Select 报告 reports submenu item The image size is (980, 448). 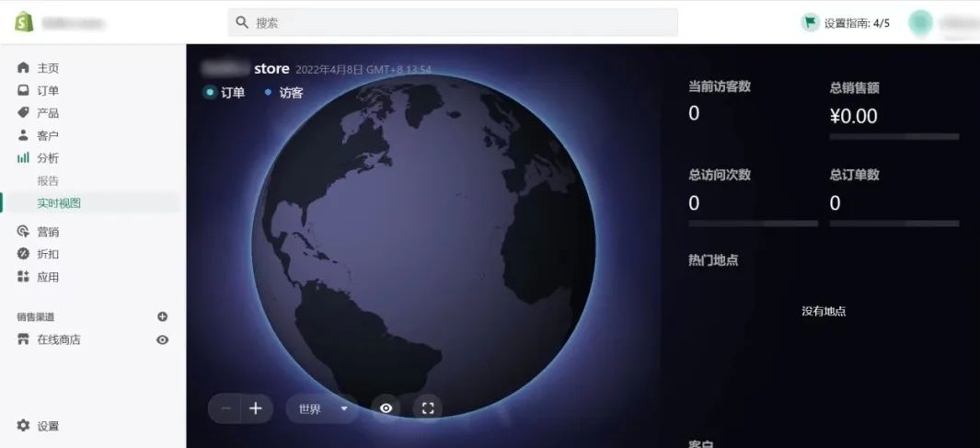click(48, 180)
